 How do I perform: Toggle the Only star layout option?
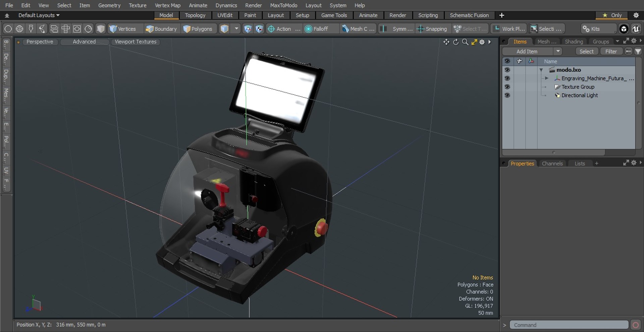(x=612, y=15)
